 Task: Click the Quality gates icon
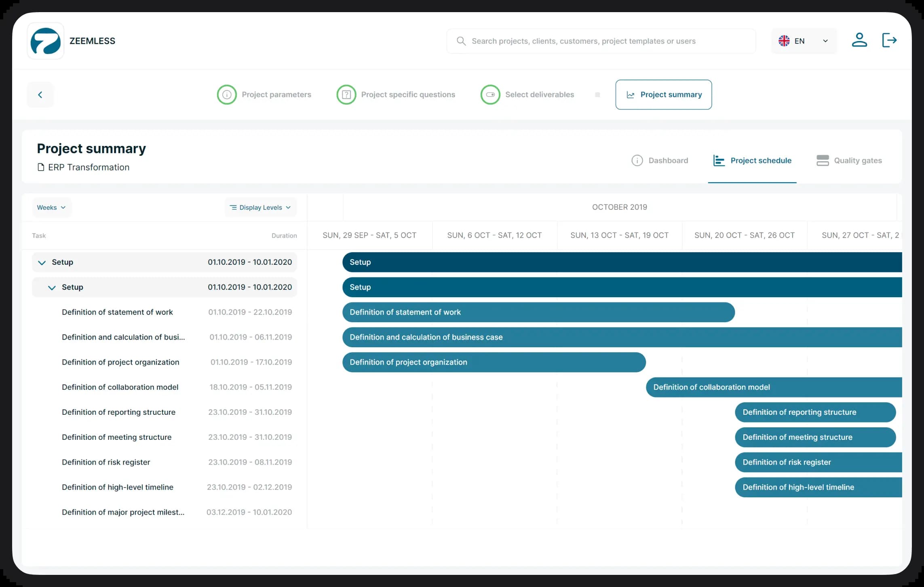coord(822,160)
